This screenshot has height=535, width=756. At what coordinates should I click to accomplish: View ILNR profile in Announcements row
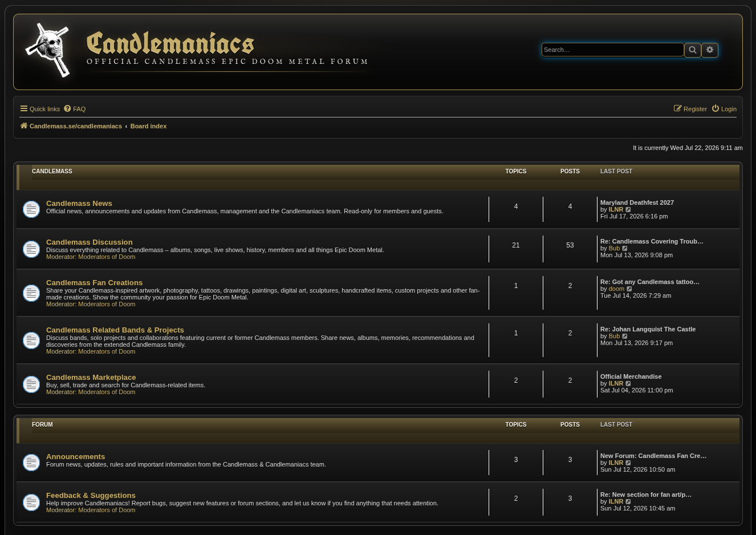click(616, 463)
